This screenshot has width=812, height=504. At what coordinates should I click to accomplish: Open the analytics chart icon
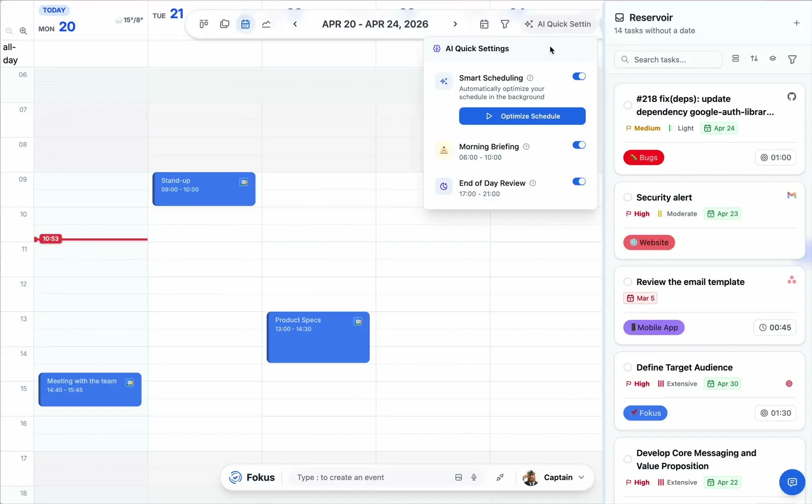266,24
